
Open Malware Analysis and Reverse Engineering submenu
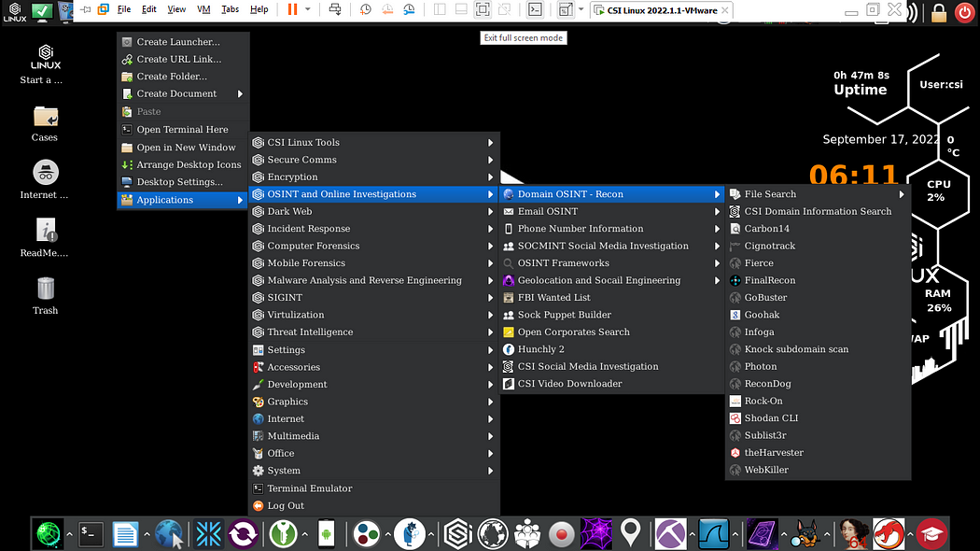tap(374, 280)
